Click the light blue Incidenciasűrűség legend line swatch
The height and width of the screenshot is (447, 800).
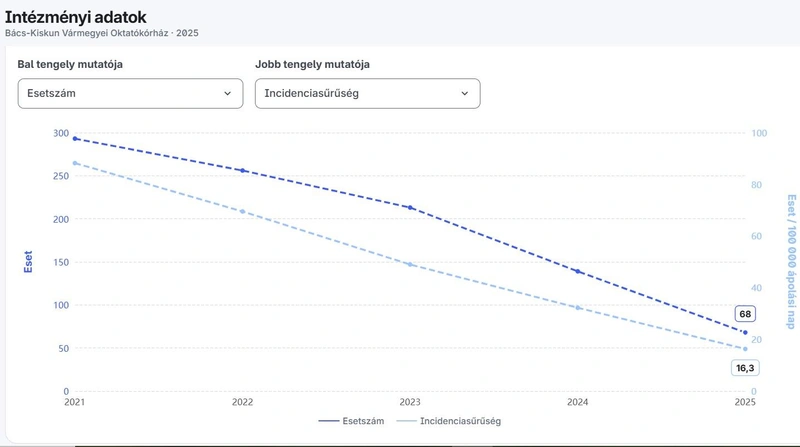(x=407, y=421)
